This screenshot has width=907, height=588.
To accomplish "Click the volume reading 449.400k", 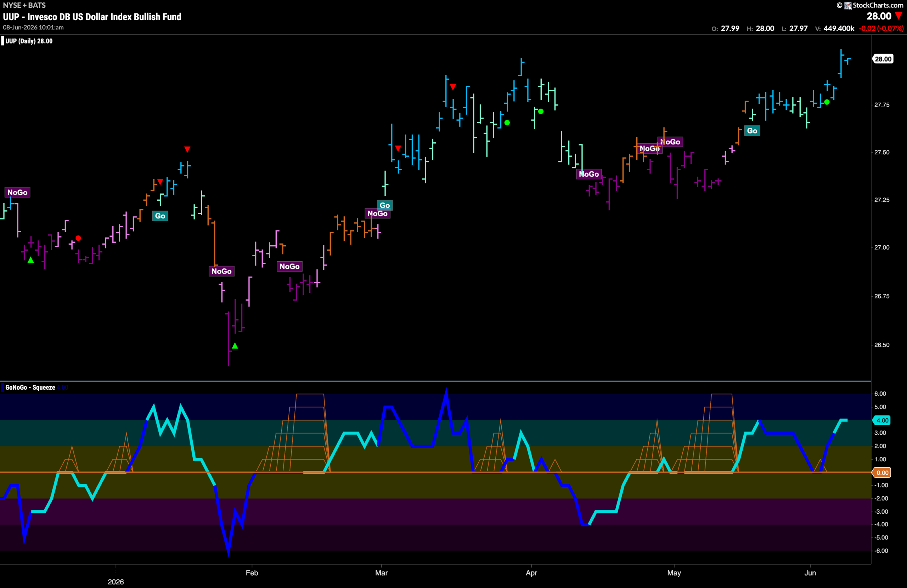I will [839, 29].
